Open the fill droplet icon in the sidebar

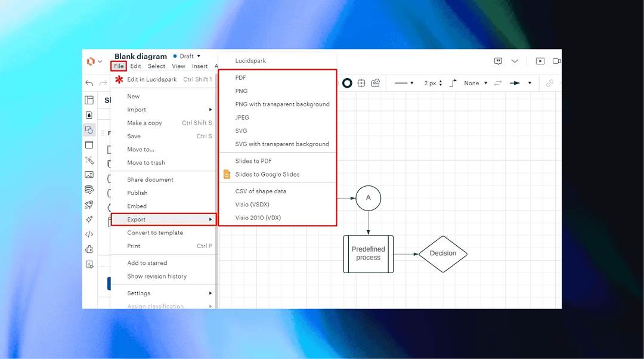click(89, 115)
